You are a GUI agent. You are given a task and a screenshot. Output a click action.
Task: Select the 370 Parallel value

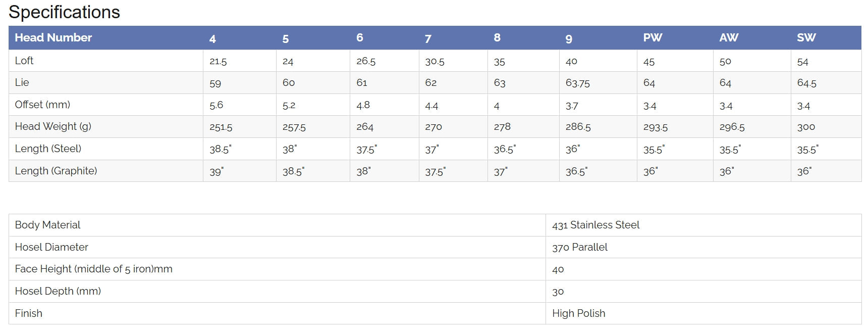[x=580, y=247]
